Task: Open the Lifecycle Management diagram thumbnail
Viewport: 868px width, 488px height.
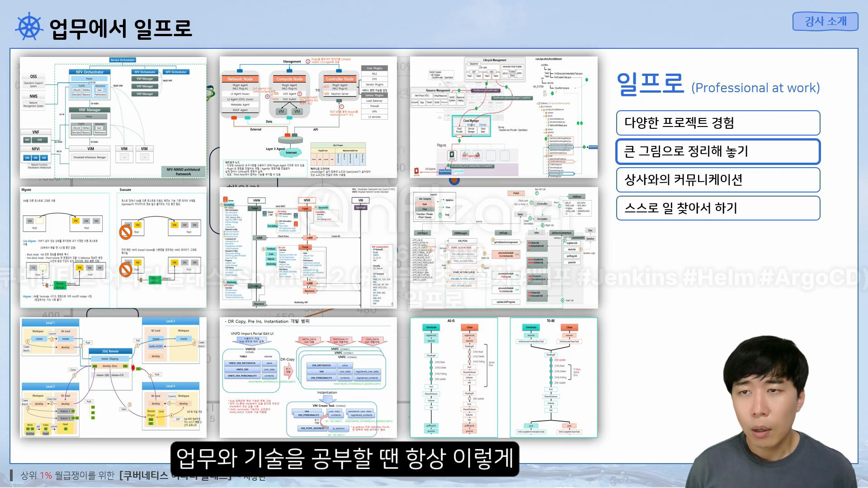Action: click(504, 117)
